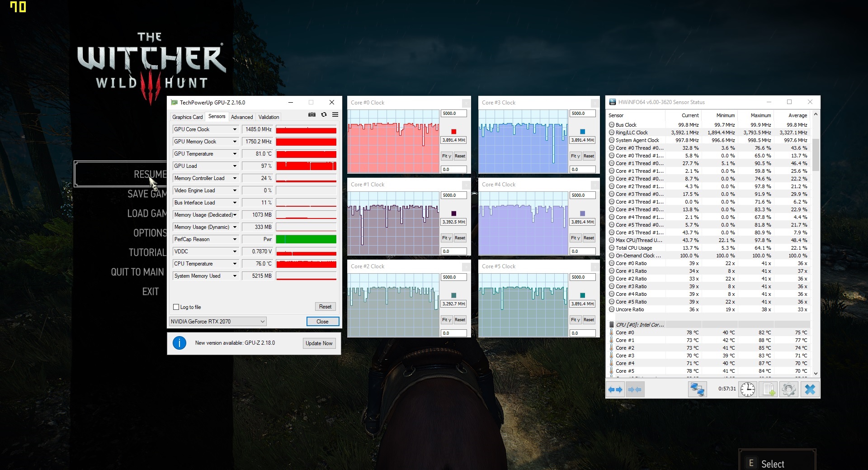The image size is (868, 470).
Task: Switch to Advanced tab
Action: [242, 117]
